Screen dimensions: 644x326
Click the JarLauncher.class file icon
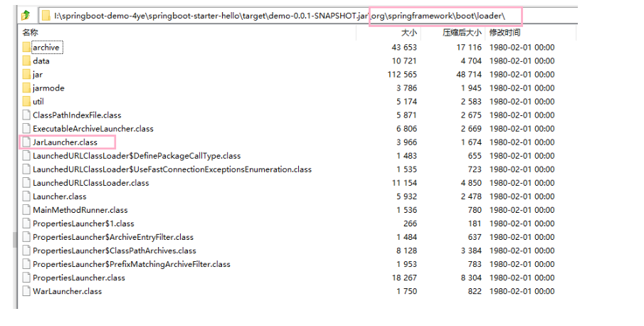27,142
